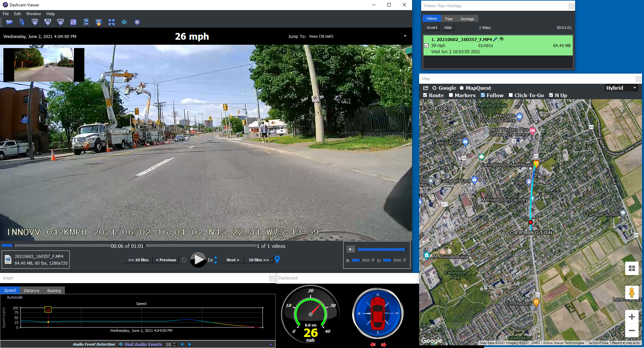Click the export JPG snapshot icon

(x=48, y=22)
